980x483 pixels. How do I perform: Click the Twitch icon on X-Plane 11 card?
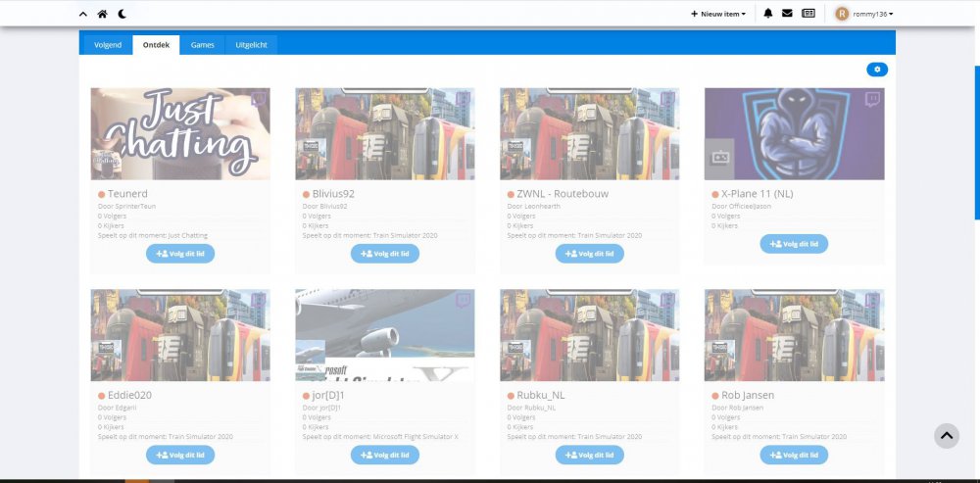pyautogui.click(x=871, y=100)
